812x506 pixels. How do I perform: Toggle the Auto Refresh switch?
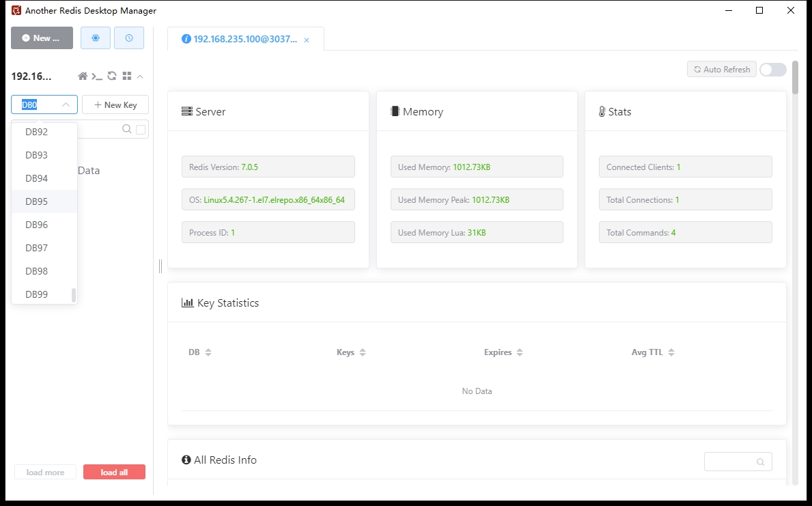(773, 70)
